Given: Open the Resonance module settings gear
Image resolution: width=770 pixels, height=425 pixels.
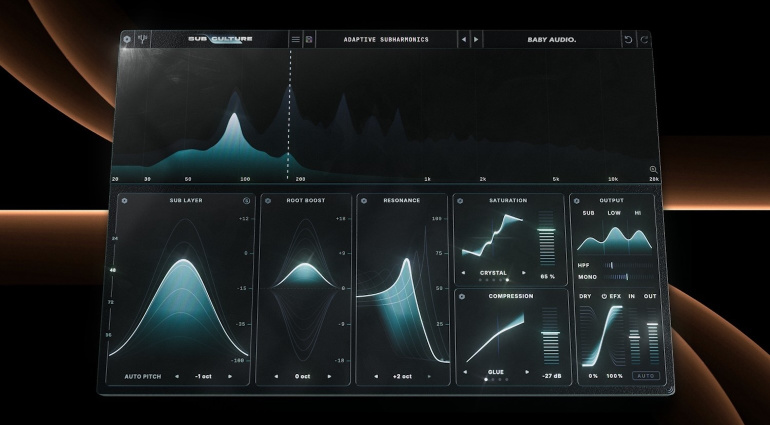Looking at the screenshot, I should coord(364,200).
